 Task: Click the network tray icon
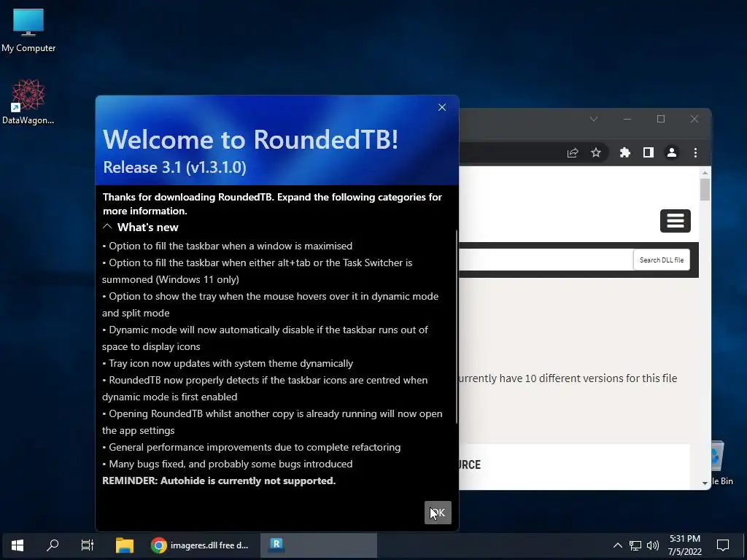tap(635, 545)
